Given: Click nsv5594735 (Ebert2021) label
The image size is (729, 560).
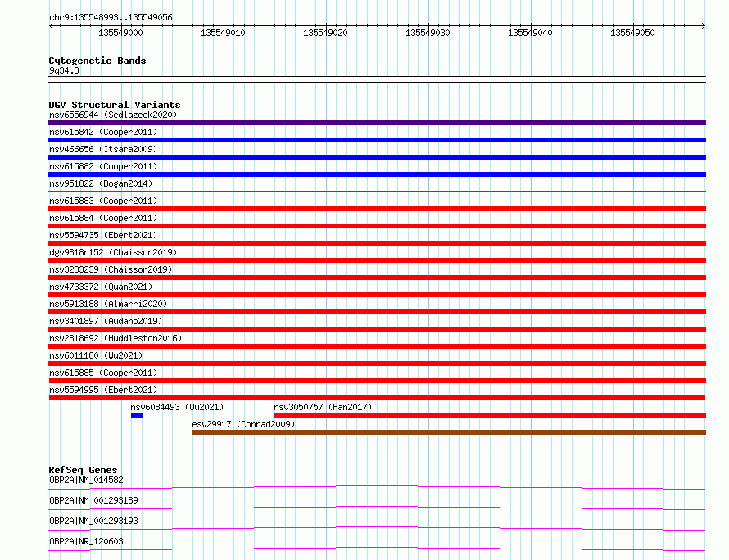Looking at the screenshot, I should click(103, 235).
